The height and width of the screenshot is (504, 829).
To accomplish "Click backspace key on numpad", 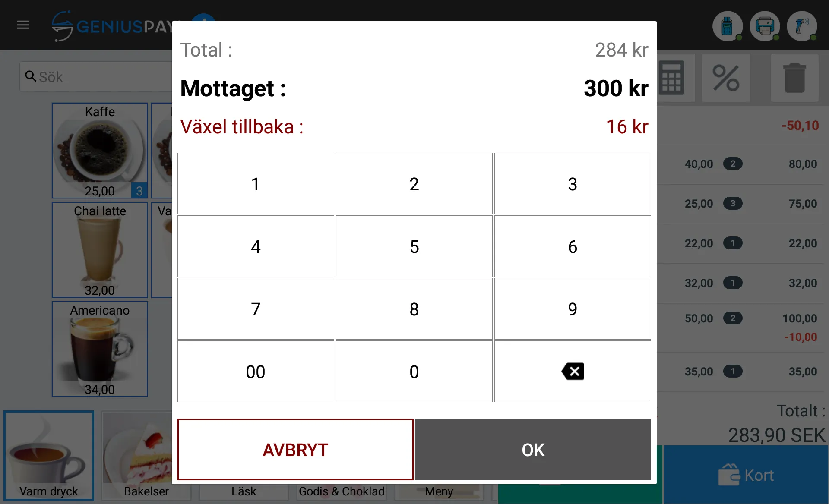I will click(x=571, y=372).
